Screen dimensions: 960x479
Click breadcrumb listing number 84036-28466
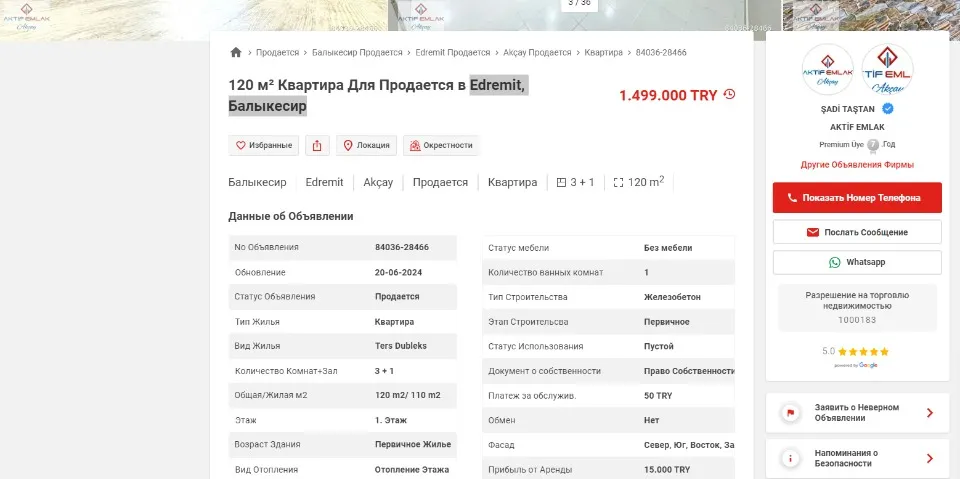point(661,53)
